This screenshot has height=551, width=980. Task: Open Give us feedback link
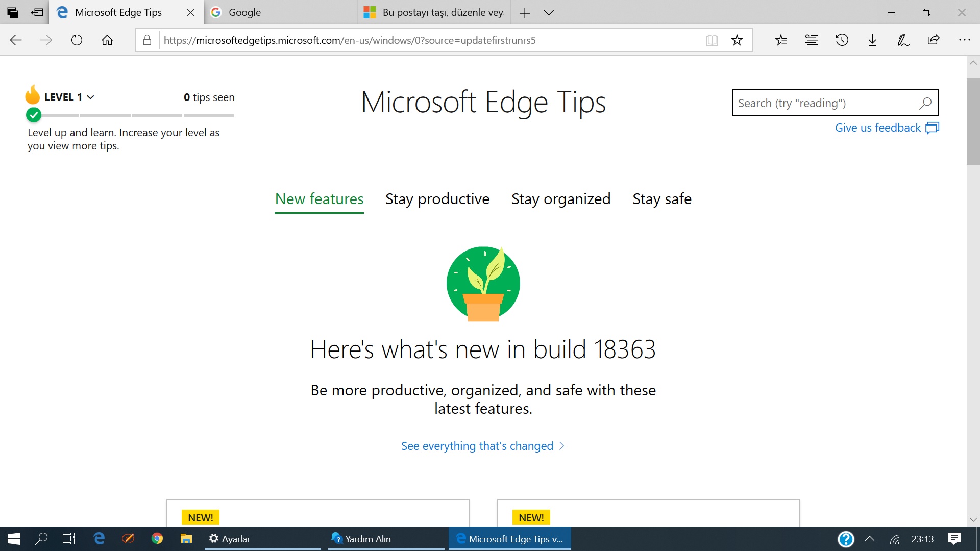(887, 128)
